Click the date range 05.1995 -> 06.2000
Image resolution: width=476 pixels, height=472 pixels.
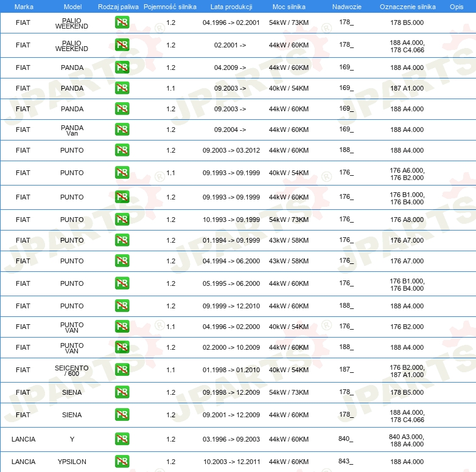231,283
